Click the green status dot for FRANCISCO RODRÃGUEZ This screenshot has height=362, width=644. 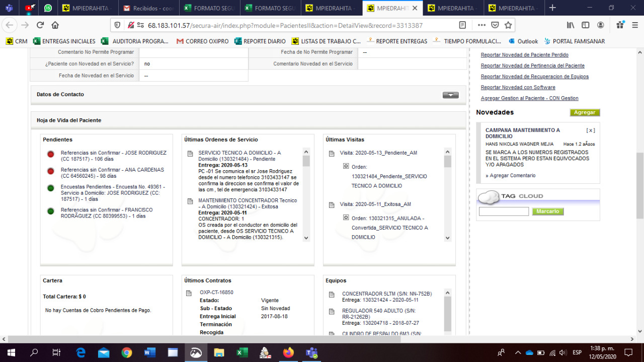click(50, 211)
